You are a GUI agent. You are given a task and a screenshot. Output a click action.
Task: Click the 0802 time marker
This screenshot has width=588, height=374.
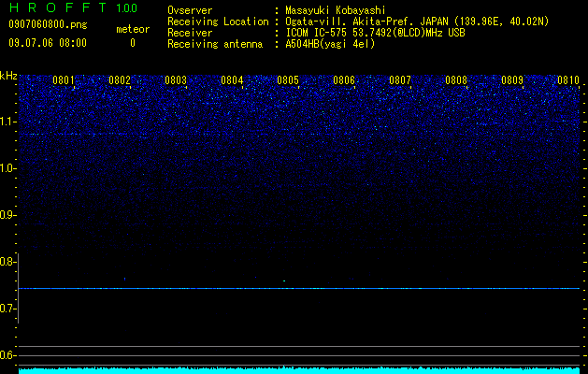[x=120, y=80]
